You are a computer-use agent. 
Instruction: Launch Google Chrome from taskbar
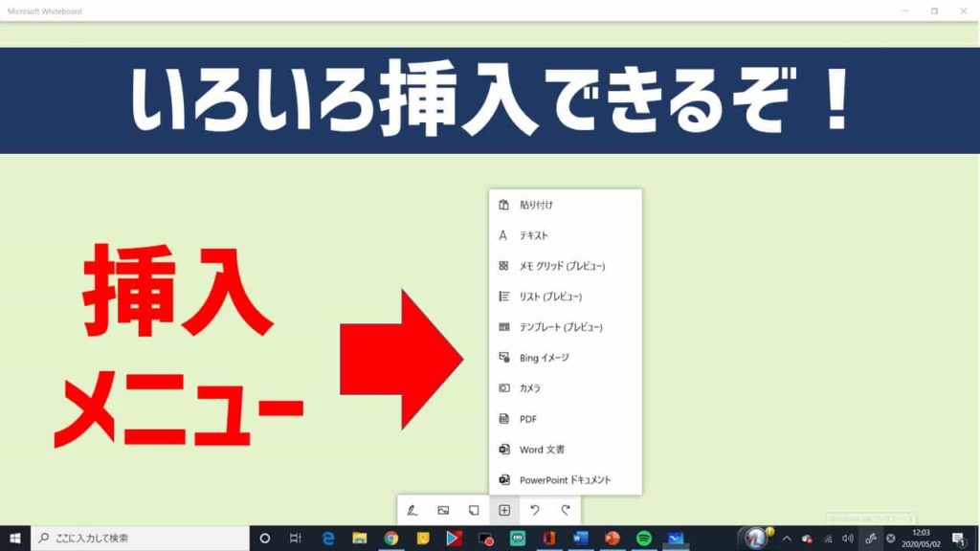pos(391,538)
